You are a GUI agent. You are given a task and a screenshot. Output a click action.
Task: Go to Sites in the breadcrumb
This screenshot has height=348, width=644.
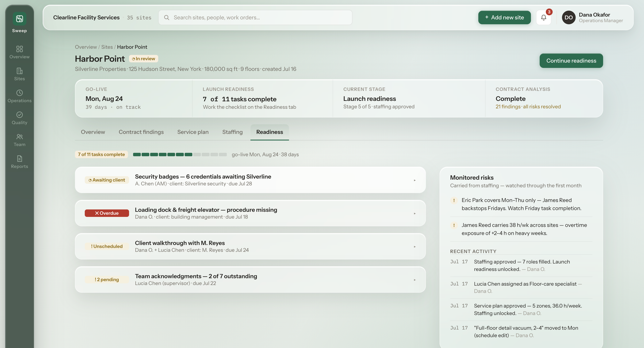pos(107,47)
